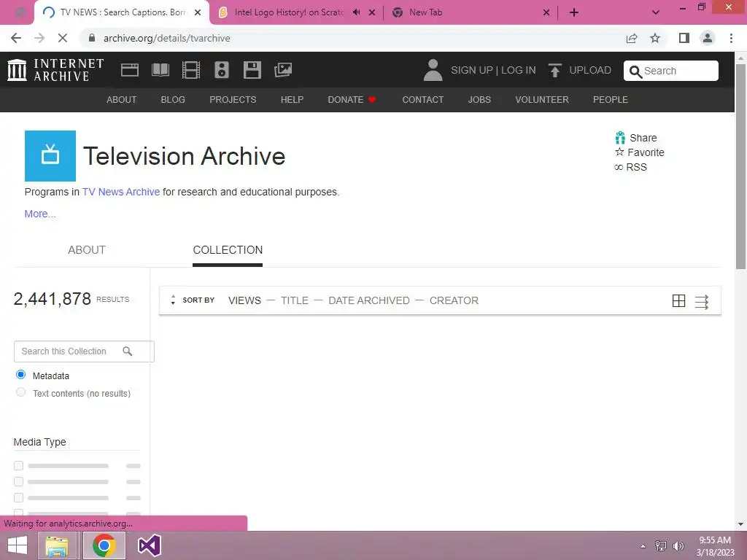Switch to list view layout
The width and height of the screenshot is (747, 560).
[702, 301]
